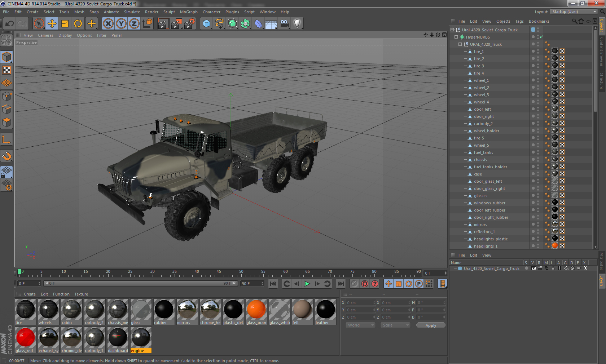
Task: Toggle Y axis lock
Action: coord(121,24)
